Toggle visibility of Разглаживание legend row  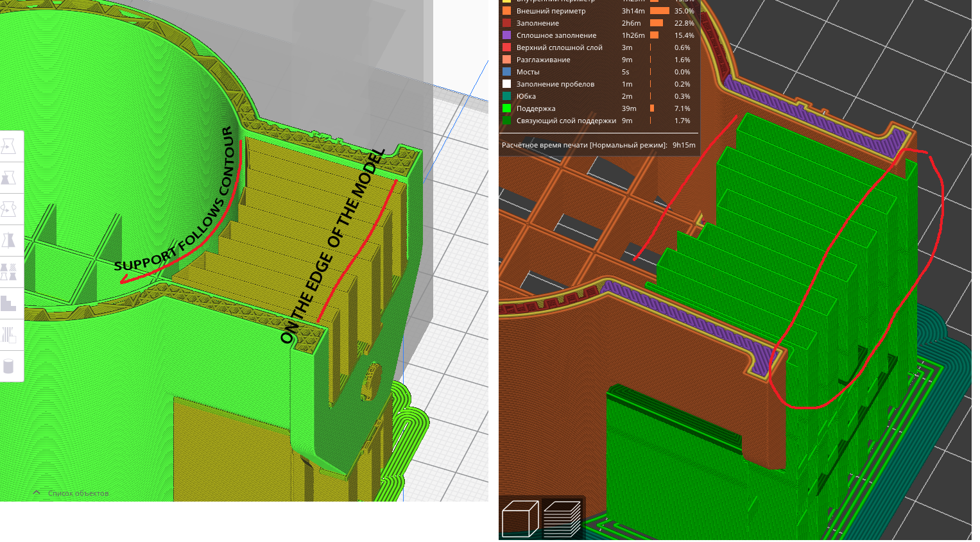tap(598, 60)
